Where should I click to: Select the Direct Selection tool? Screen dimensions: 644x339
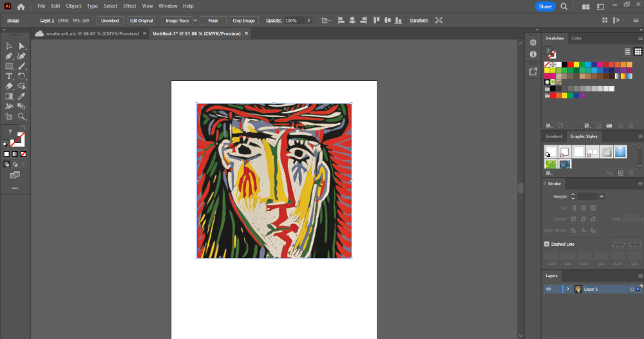click(22, 46)
